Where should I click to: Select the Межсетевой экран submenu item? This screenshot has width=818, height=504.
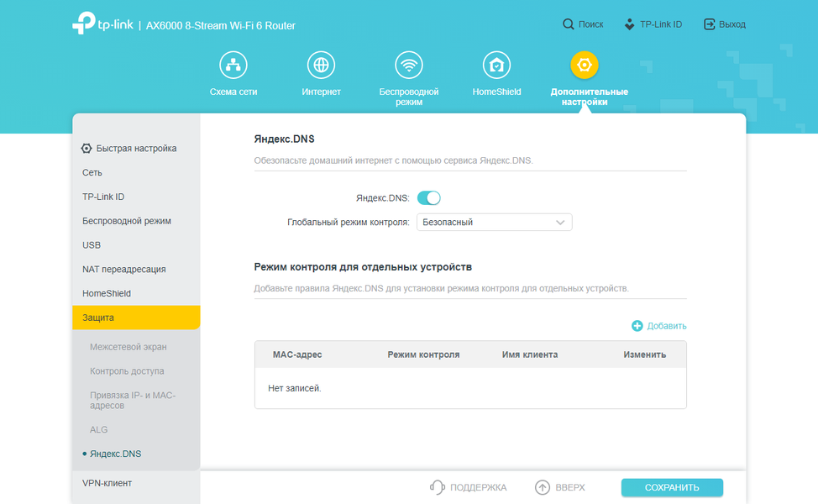pyautogui.click(x=128, y=346)
